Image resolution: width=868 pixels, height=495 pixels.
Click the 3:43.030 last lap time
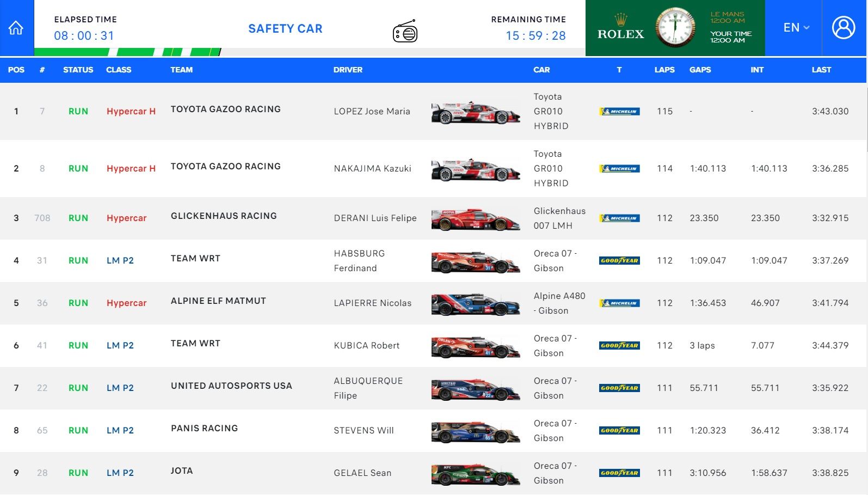pyautogui.click(x=830, y=112)
